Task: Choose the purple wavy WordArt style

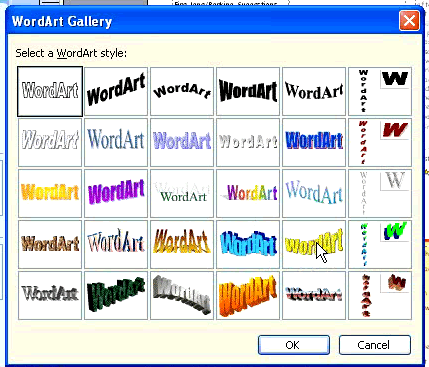Action: click(x=116, y=193)
